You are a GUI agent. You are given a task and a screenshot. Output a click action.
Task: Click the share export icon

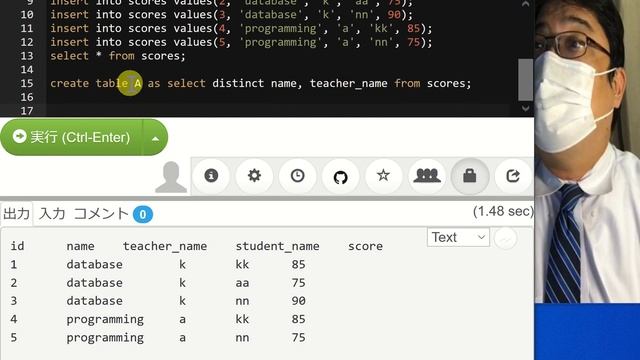(513, 176)
